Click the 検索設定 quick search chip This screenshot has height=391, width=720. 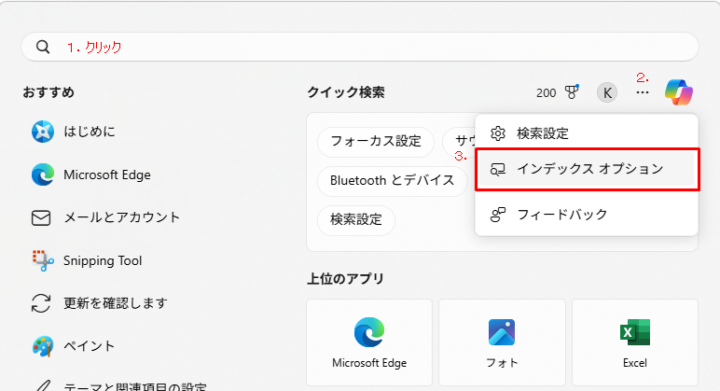[356, 220]
